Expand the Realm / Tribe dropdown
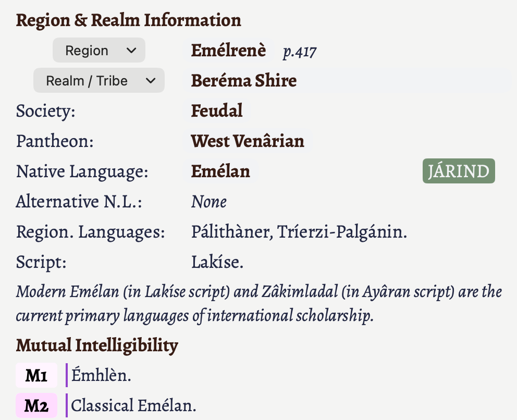 [99, 81]
